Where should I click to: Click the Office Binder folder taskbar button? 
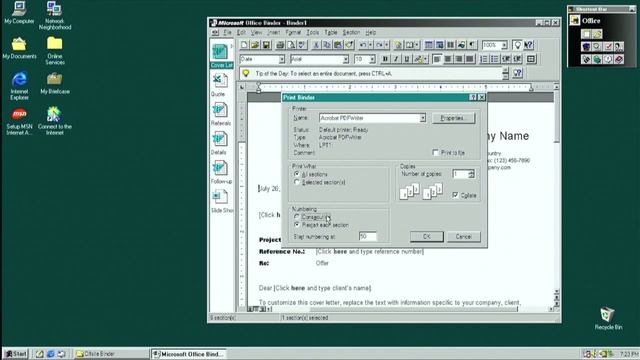tap(111, 354)
